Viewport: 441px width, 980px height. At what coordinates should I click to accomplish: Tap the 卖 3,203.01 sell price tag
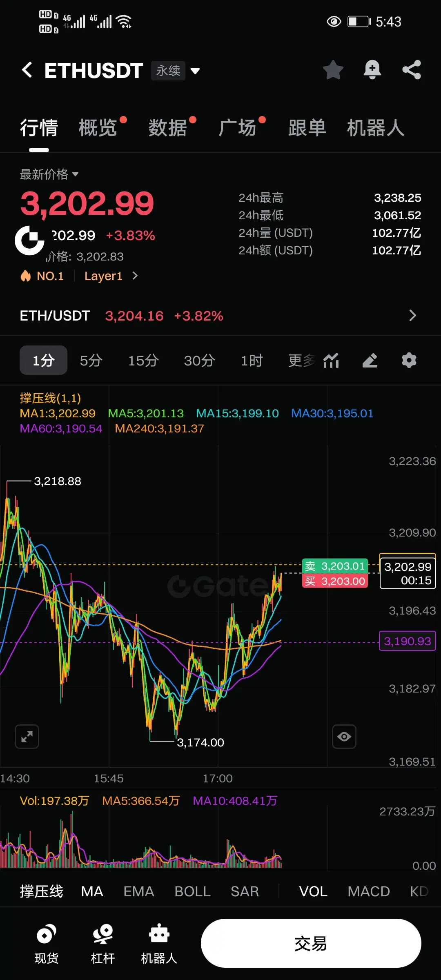click(335, 566)
